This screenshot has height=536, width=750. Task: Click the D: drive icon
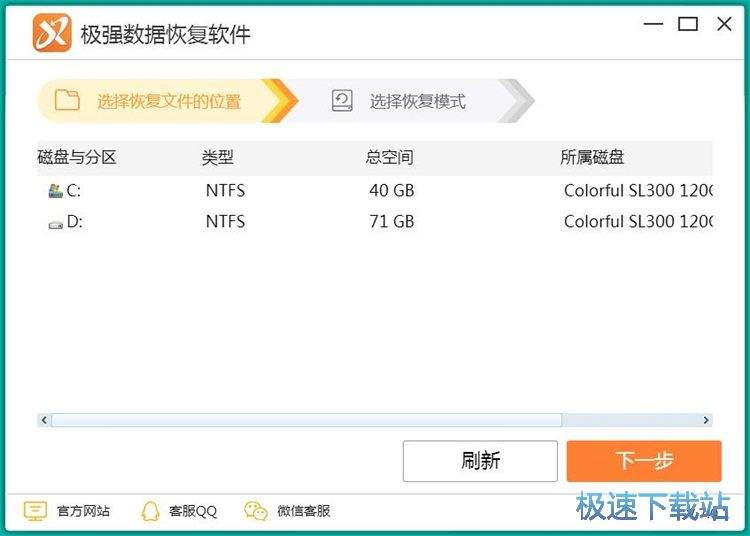click(x=56, y=223)
